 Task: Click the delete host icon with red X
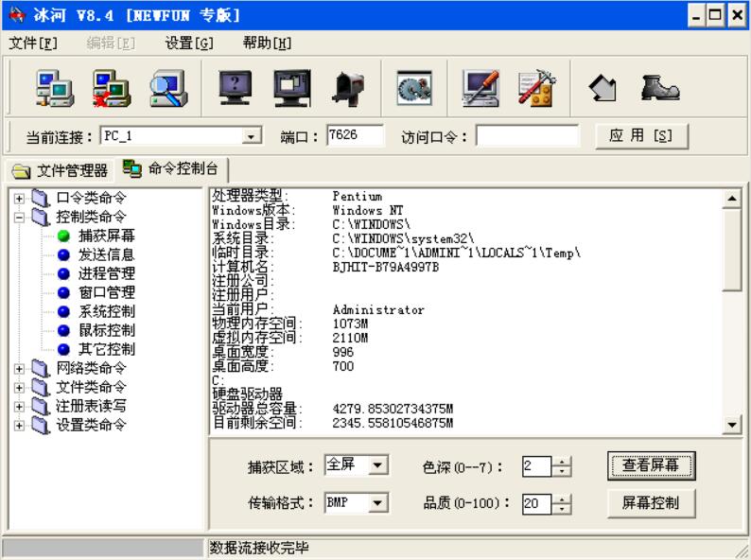(112, 88)
